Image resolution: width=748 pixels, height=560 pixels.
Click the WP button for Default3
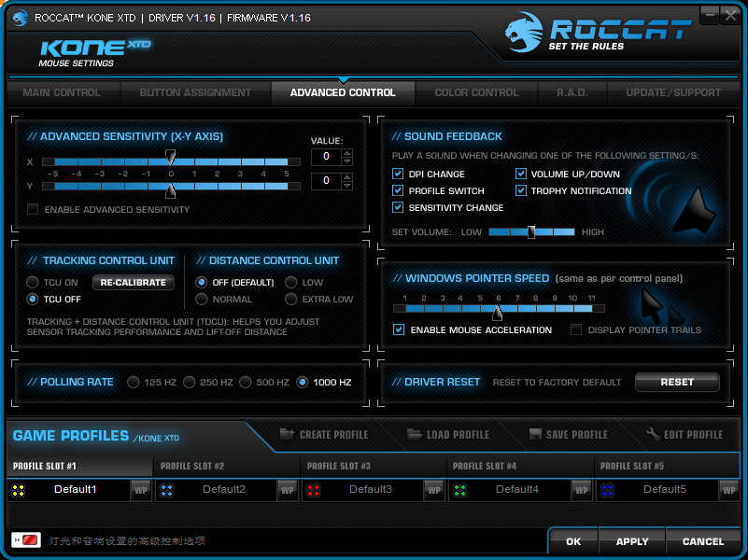tap(434, 490)
